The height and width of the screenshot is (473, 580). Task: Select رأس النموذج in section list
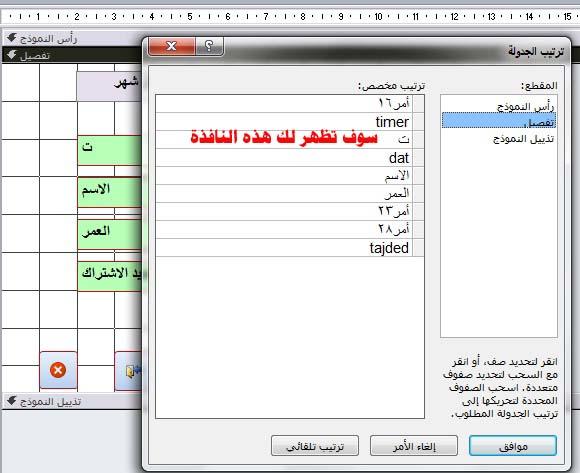525,106
